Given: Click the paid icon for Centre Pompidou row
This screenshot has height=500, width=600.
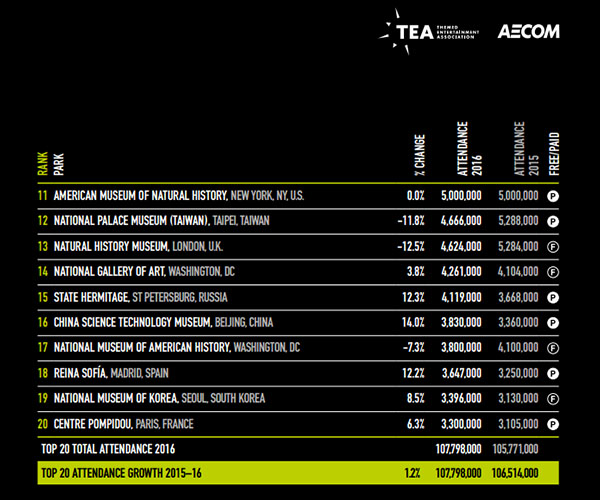Looking at the screenshot, I should 553,423.
